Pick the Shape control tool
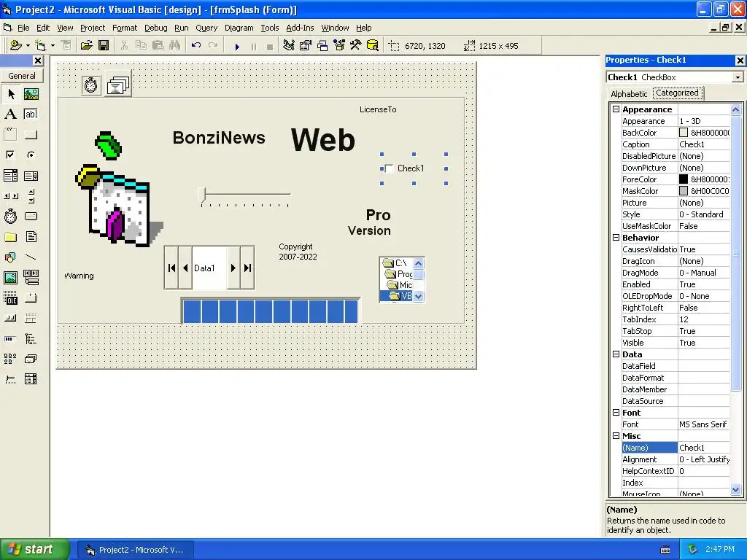The width and height of the screenshot is (747, 560). coord(10,257)
